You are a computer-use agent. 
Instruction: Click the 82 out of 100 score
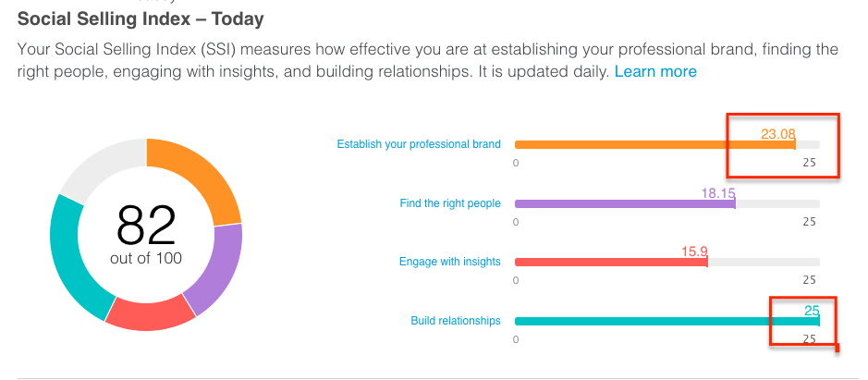click(x=146, y=235)
